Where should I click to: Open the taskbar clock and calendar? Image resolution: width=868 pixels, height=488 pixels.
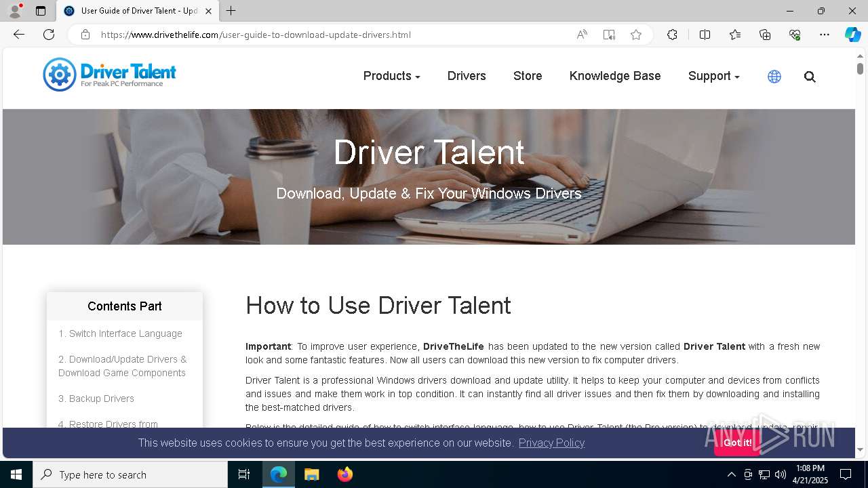[810, 474]
